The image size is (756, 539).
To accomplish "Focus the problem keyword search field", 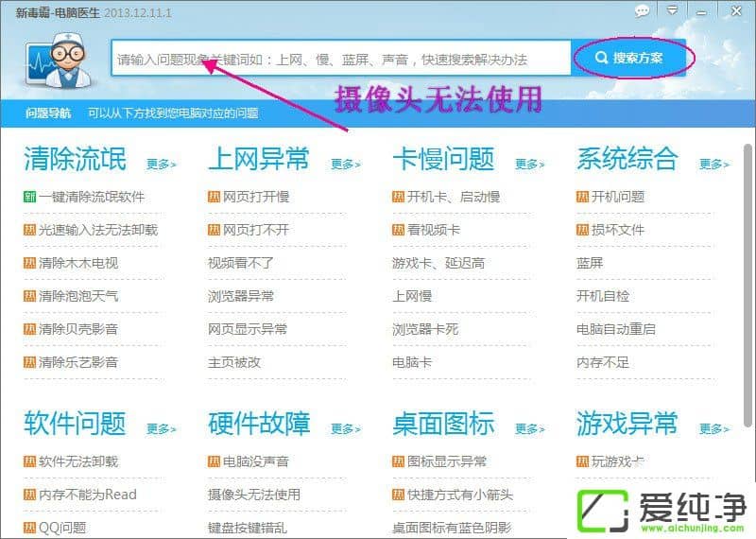I will pos(340,59).
